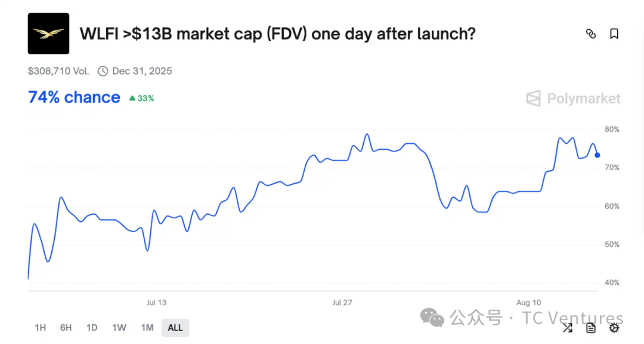Viewport: 644px width, 344px height.
Task: Show the 1M chart range
Action: click(x=147, y=327)
